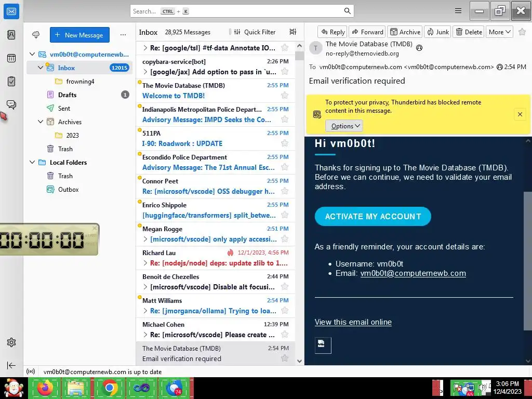Open the Tasks space icon
532x399 pixels.
(11, 82)
